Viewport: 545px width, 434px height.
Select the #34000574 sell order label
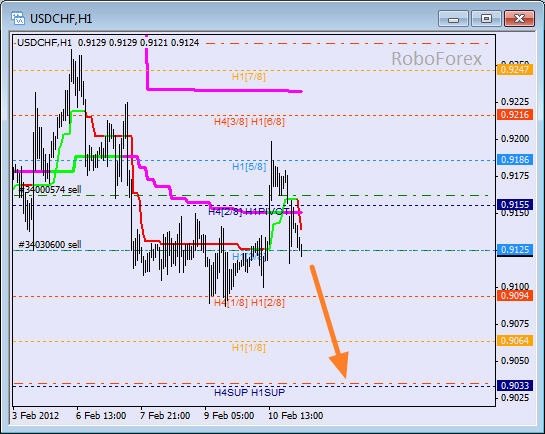click(x=50, y=190)
